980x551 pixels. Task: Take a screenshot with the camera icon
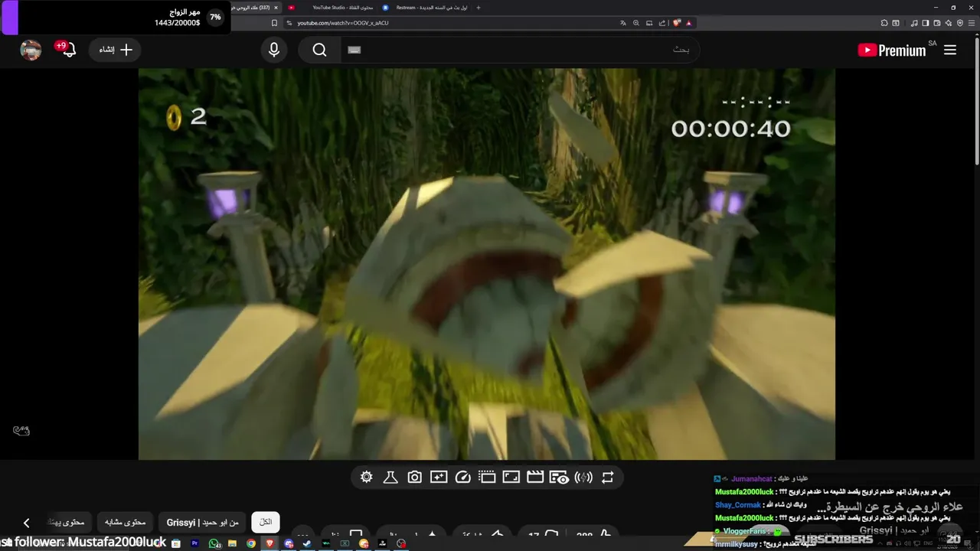click(x=414, y=478)
